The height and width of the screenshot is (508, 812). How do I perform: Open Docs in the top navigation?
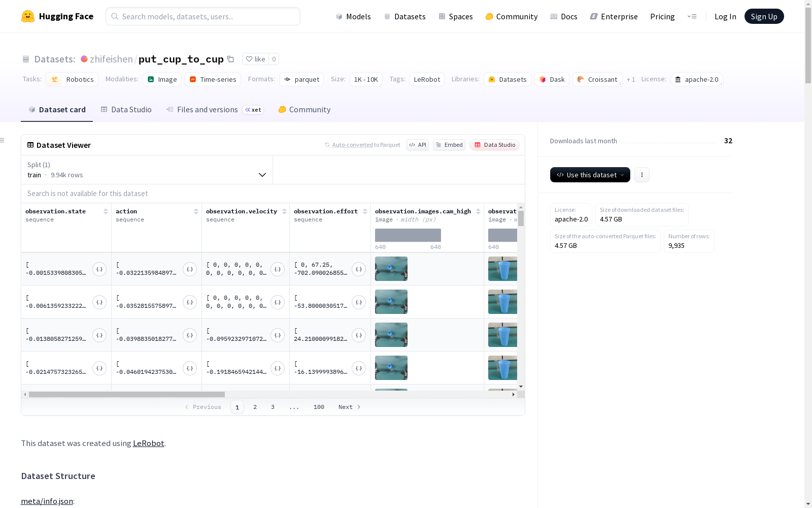[x=564, y=16]
